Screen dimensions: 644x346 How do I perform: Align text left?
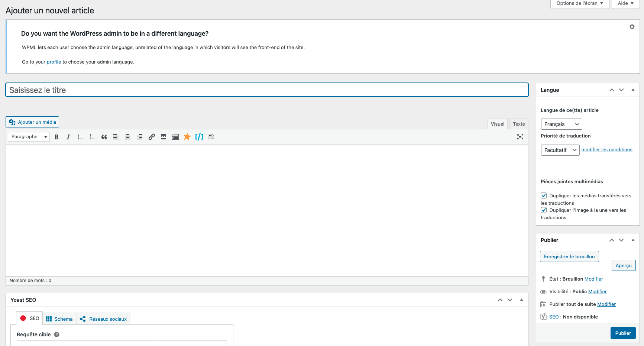(116, 137)
